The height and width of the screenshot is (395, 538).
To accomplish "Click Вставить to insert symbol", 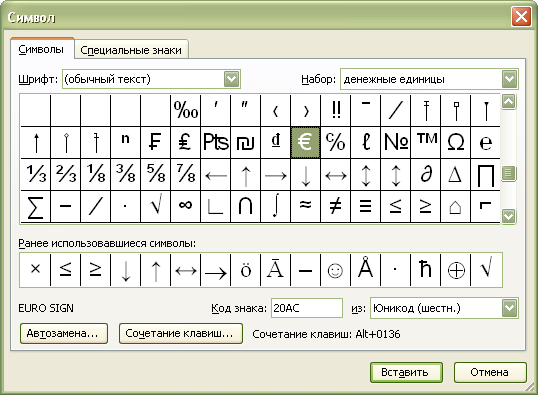I will pos(406,372).
